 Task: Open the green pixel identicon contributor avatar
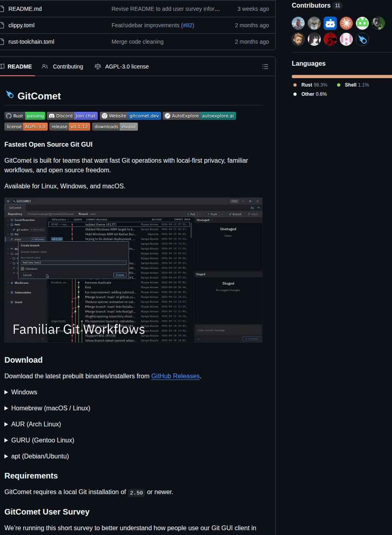[362, 23]
